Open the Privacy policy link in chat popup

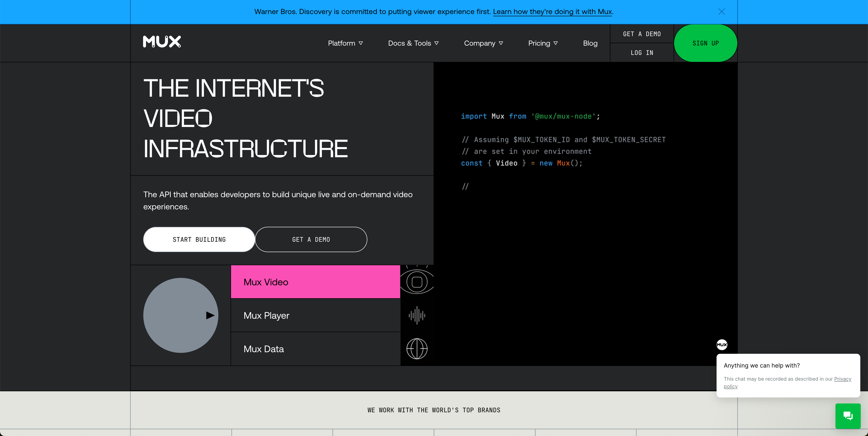click(x=842, y=379)
